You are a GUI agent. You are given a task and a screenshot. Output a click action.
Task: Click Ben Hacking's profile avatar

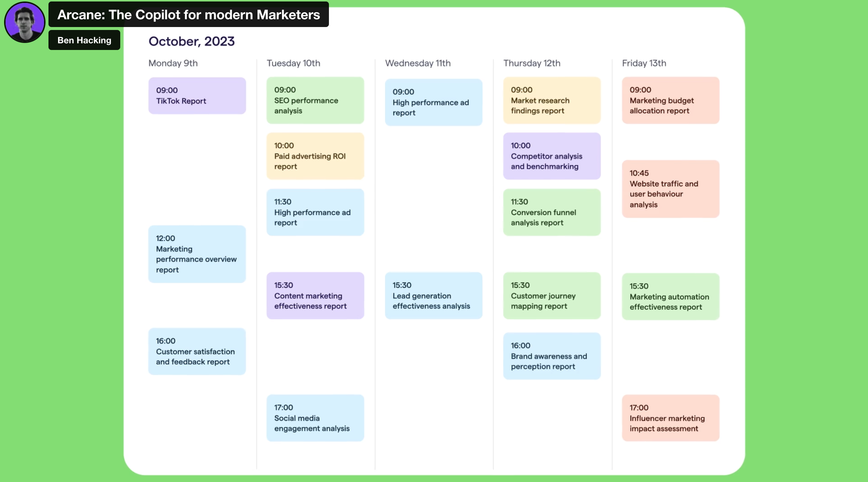pyautogui.click(x=24, y=22)
